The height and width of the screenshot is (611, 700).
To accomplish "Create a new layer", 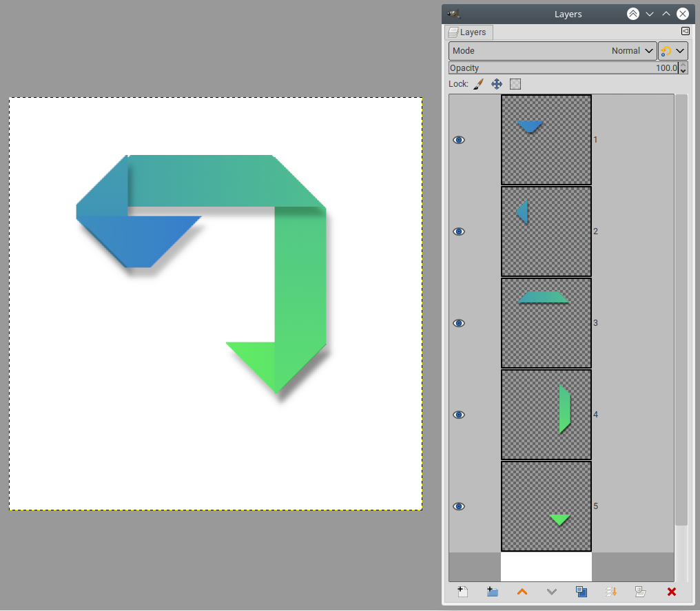I will click(x=463, y=592).
